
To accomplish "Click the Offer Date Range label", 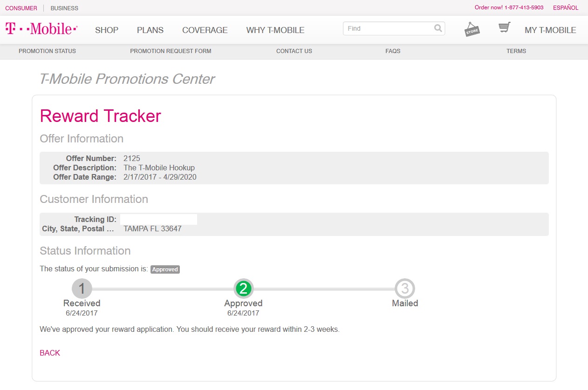I will [x=85, y=177].
